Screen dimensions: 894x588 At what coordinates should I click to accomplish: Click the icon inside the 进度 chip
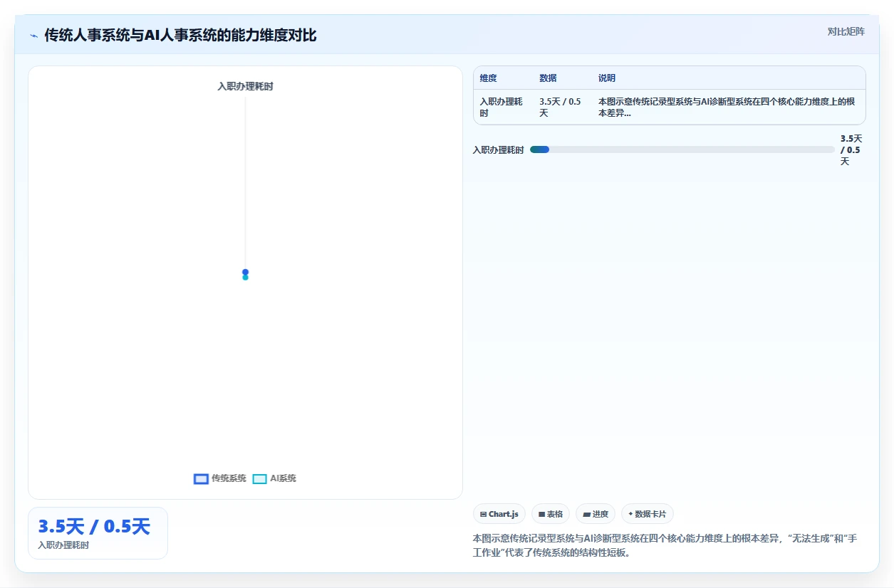tap(586, 514)
